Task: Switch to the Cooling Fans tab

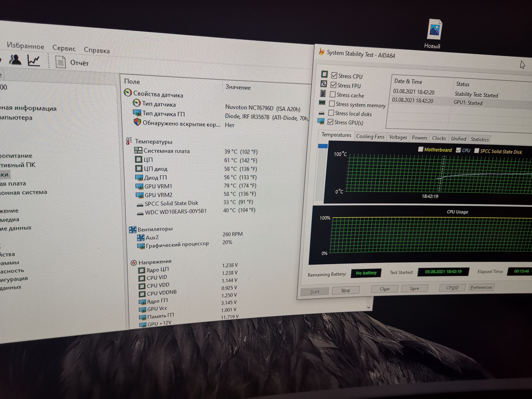Action: 370,137
